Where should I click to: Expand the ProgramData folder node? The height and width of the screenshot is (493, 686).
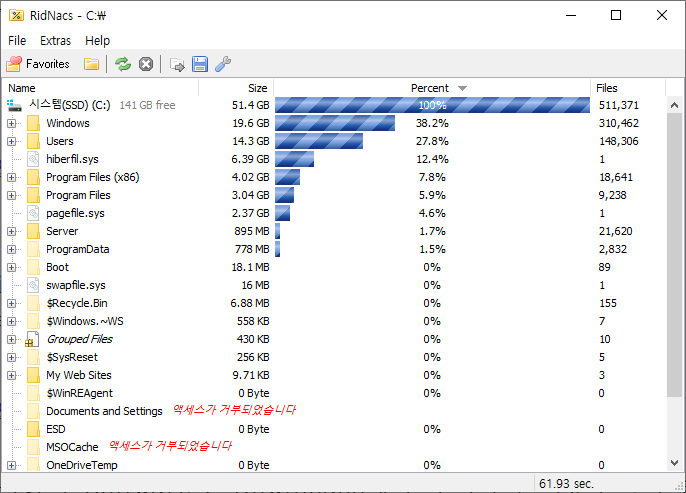pos(11,249)
